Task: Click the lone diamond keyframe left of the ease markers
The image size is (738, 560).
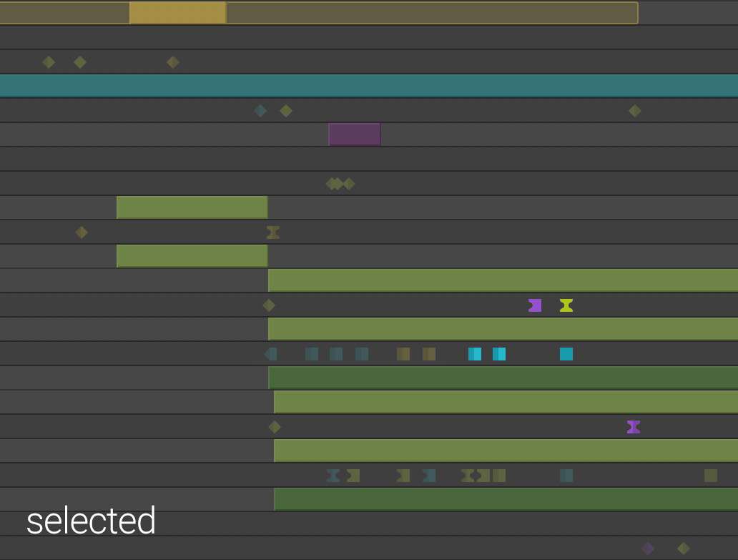Action: tap(269, 305)
